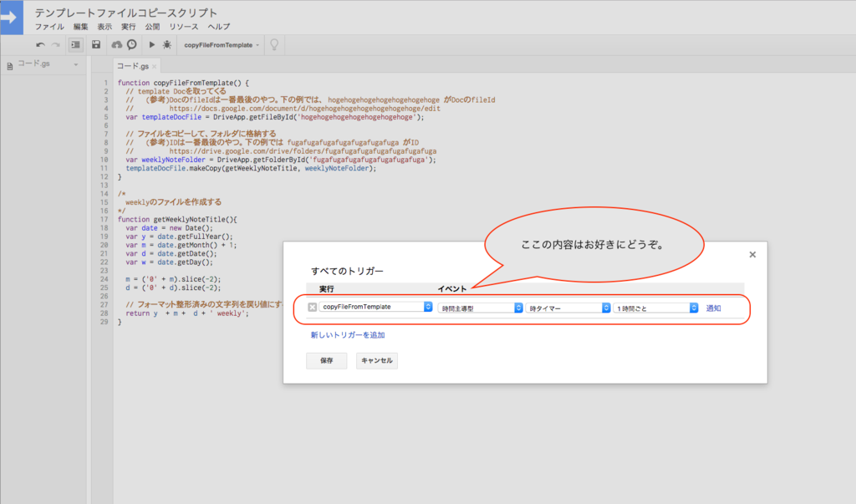Click the キャンセル button
This screenshot has height=504, width=856.
tap(377, 360)
